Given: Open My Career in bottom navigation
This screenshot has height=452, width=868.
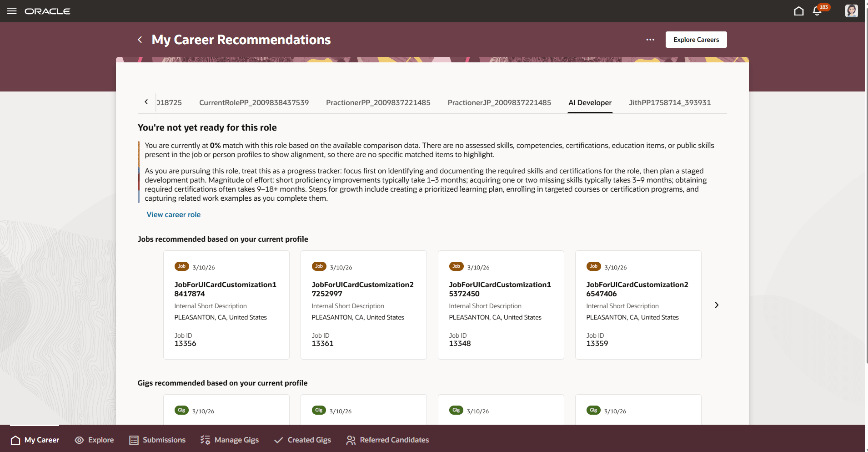Looking at the screenshot, I should coord(35,440).
